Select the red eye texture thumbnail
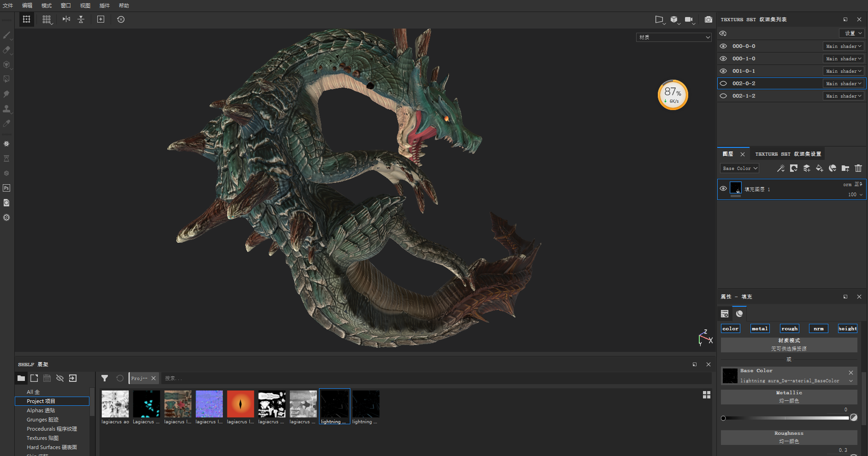 point(240,404)
